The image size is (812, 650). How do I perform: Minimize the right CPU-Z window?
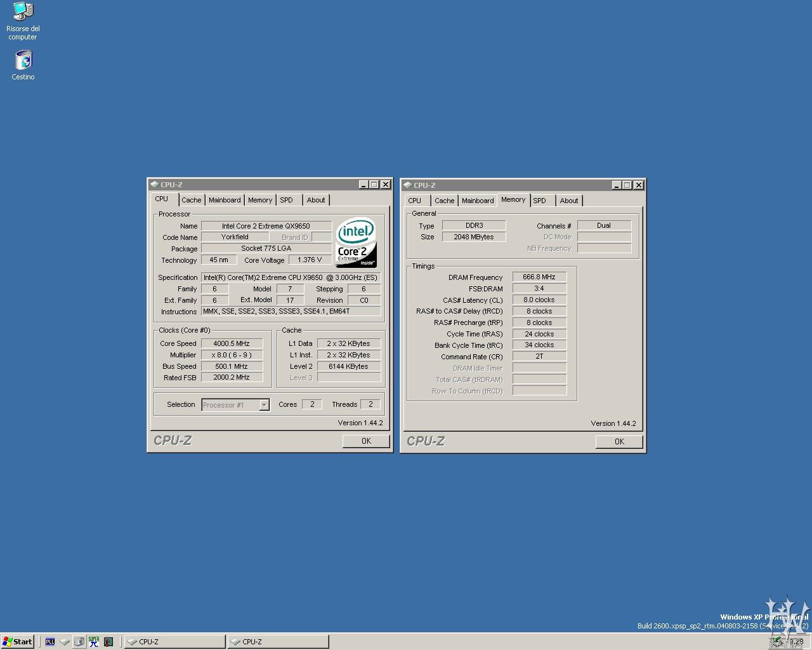click(x=617, y=185)
